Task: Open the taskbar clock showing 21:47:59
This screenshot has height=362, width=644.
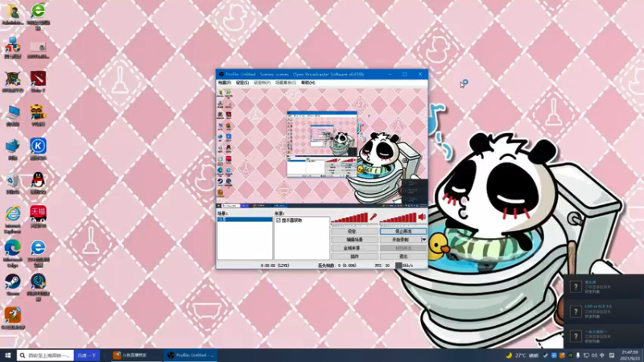Action: click(630, 356)
